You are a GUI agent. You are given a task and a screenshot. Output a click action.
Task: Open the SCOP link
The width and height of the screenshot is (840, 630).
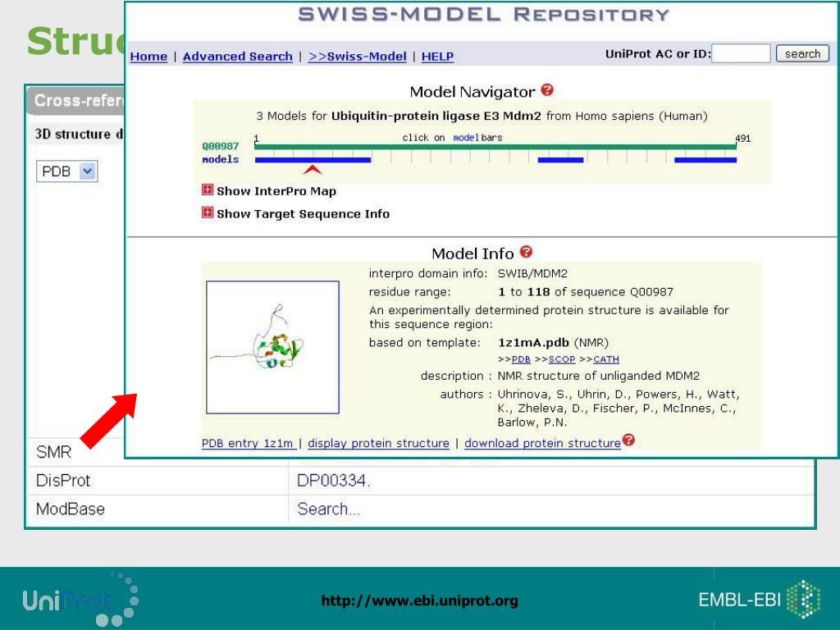[562, 359]
